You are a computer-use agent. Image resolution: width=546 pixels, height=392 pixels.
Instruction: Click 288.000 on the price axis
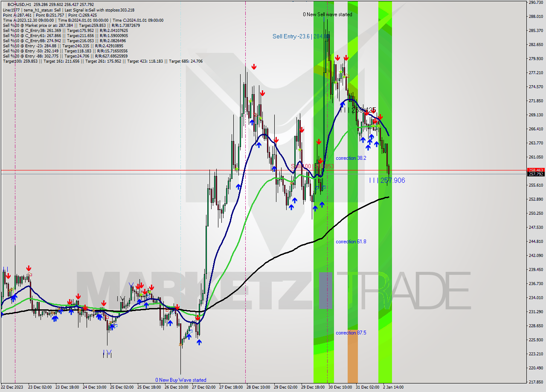[x=536, y=17]
